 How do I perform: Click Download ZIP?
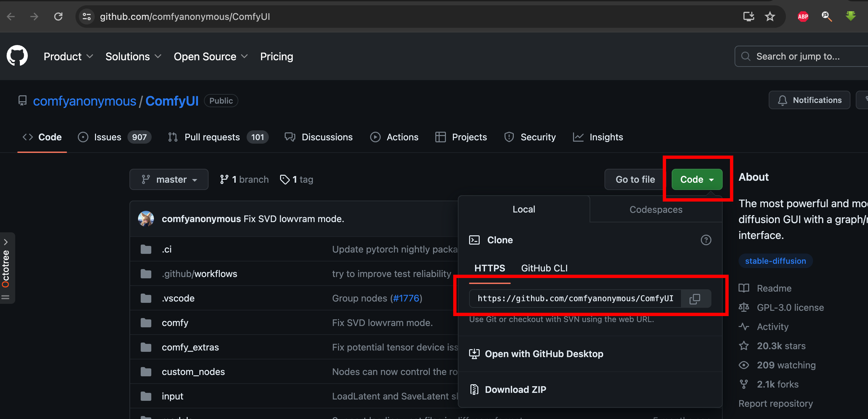(x=515, y=389)
